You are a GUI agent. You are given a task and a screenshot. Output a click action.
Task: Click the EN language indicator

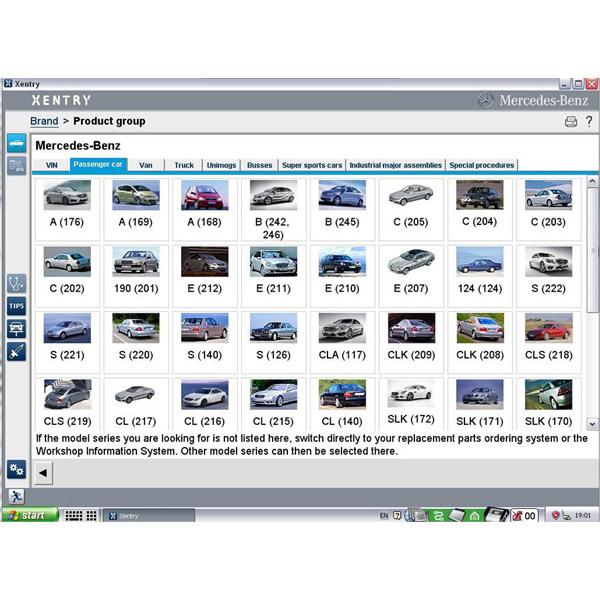pyautogui.click(x=384, y=515)
